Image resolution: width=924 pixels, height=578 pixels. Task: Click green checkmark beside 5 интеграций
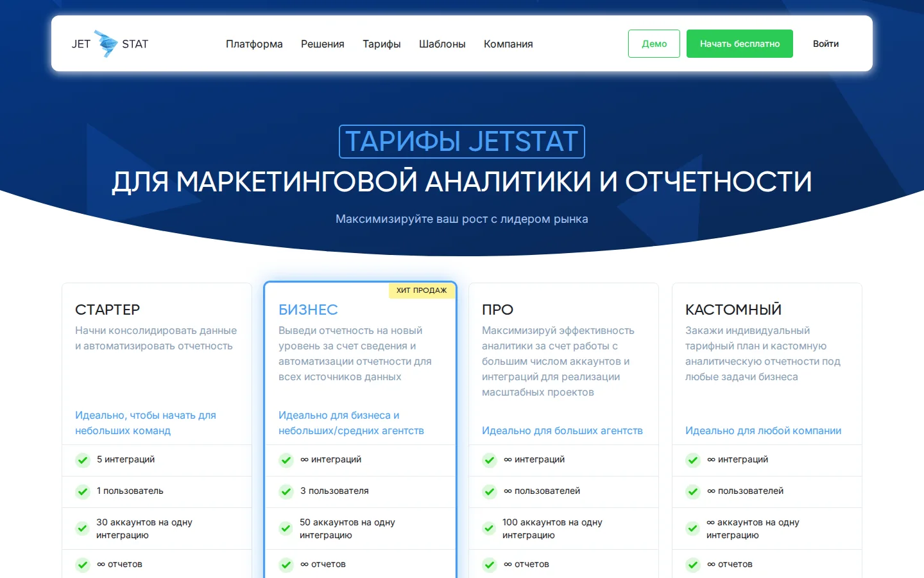83,460
